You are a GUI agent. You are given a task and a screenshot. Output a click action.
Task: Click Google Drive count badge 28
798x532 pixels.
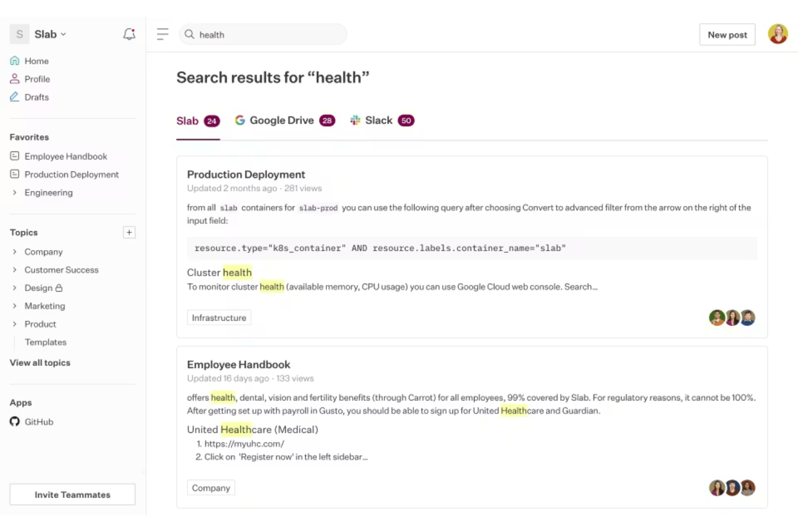tap(327, 120)
